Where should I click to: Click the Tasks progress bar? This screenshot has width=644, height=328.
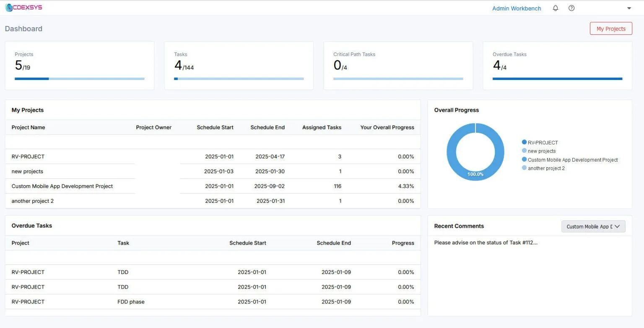tap(239, 78)
